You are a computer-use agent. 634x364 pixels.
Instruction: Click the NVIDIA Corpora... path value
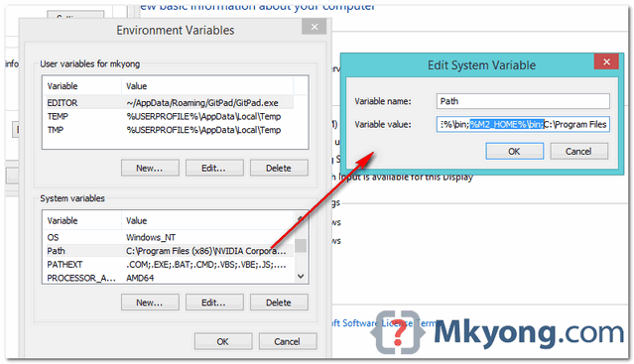206,251
